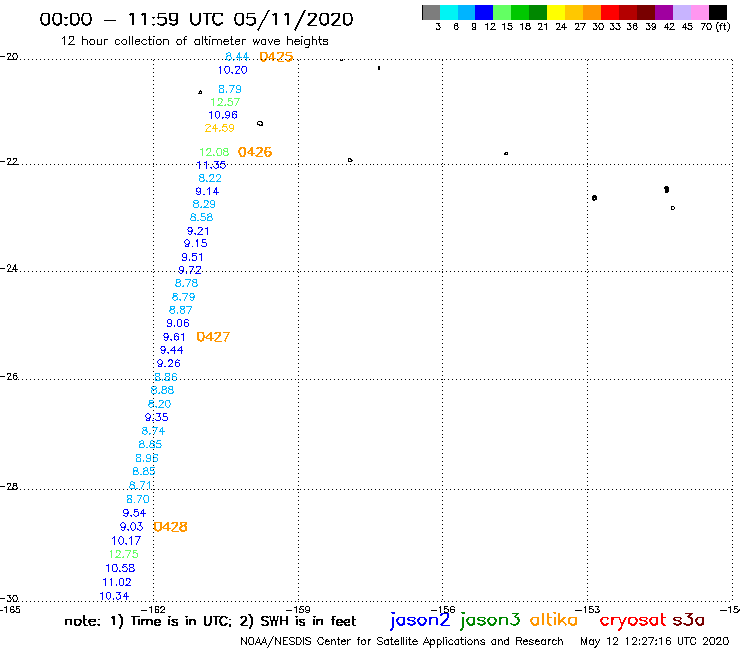The height and width of the screenshot is (650, 740).
Task: Click the bright red swatch in the legend
Action: 609,12
